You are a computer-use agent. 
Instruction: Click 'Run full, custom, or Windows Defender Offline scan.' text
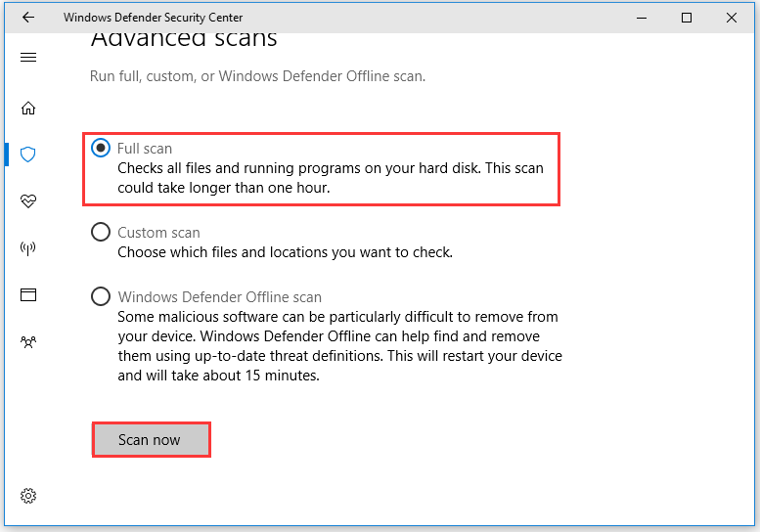(257, 76)
